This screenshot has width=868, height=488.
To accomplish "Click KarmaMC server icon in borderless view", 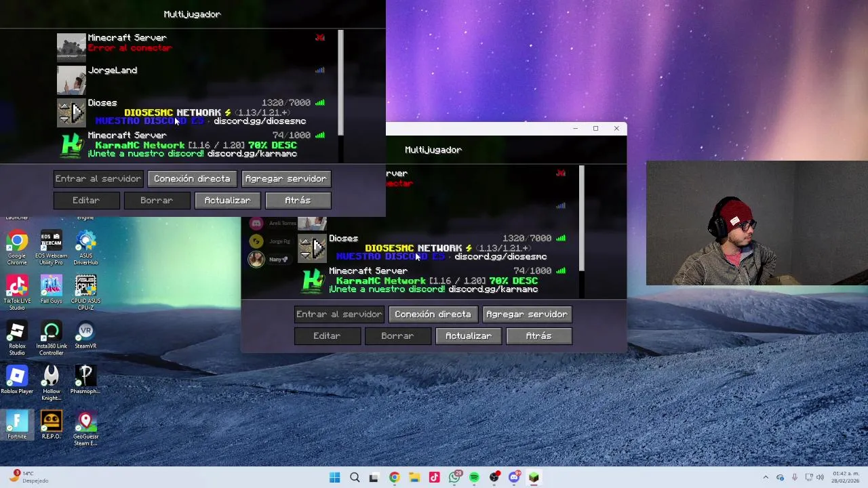I will pyautogui.click(x=71, y=144).
